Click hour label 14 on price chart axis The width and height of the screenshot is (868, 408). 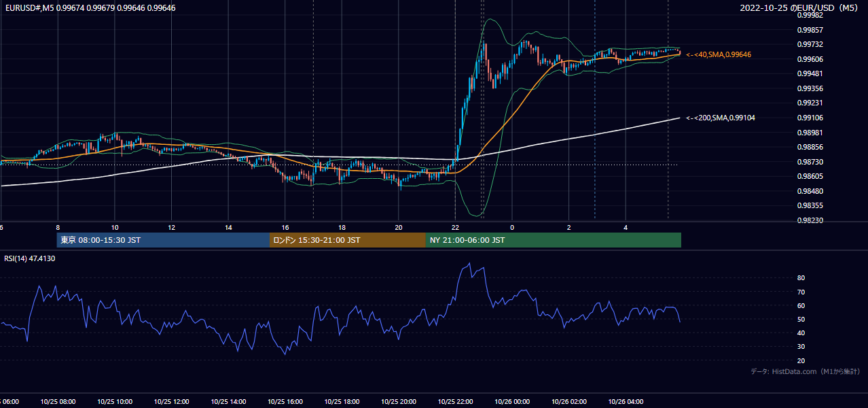point(228,227)
